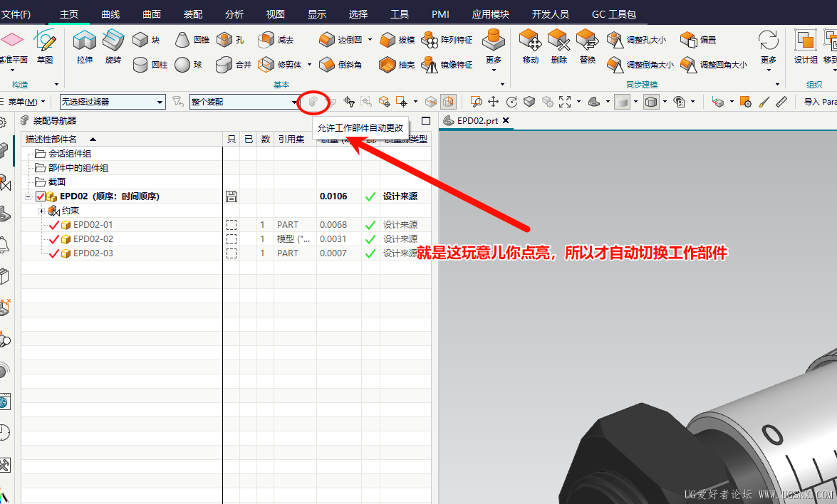Click the 删除 (Delete Face) tool
The image size is (837, 504).
[559, 47]
